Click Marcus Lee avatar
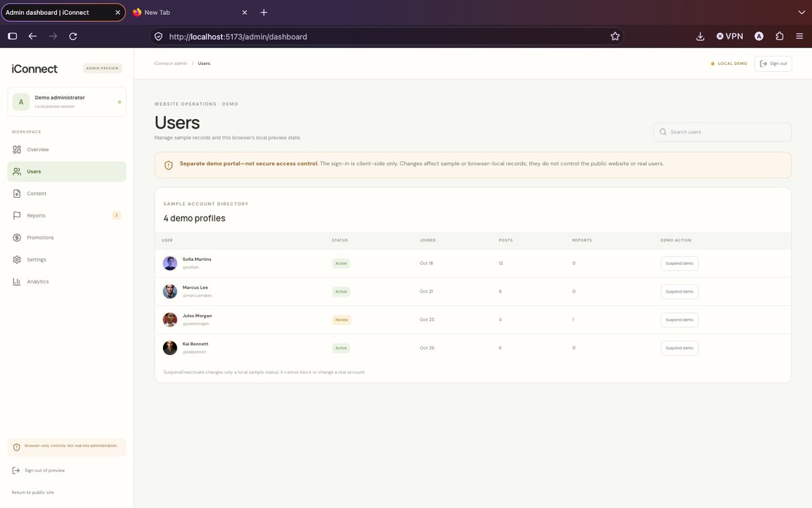Viewport: 812px width, 508px height. coord(170,292)
